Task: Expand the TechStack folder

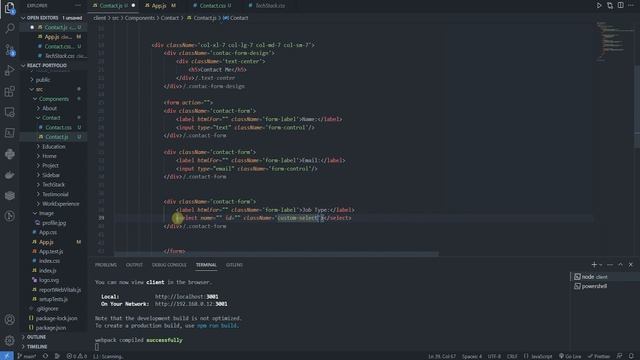Action: click(x=53, y=184)
